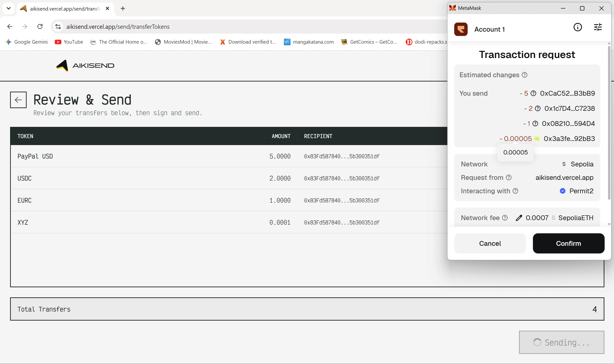Click token address 0xCaC52...B3bB9
Viewport: 614px width, 364px height.
(567, 94)
